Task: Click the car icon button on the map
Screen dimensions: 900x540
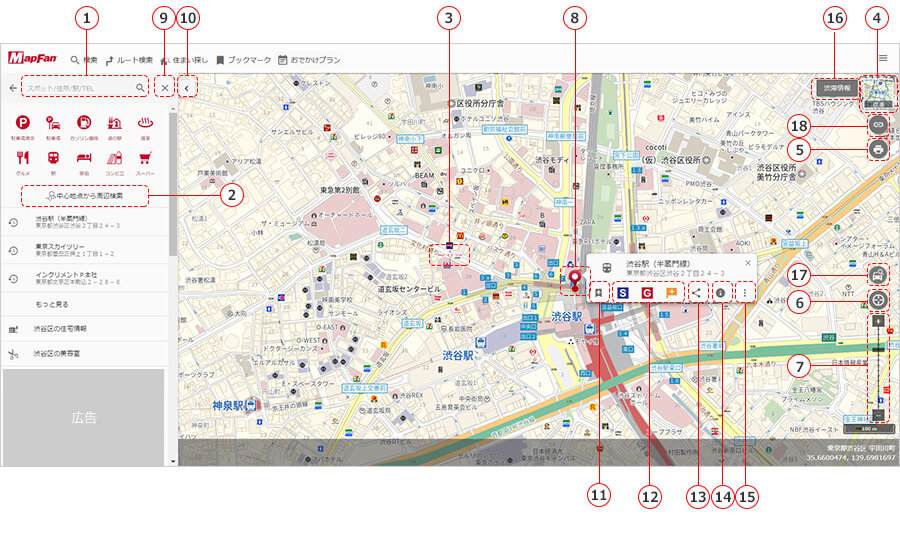Action: click(x=878, y=275)
